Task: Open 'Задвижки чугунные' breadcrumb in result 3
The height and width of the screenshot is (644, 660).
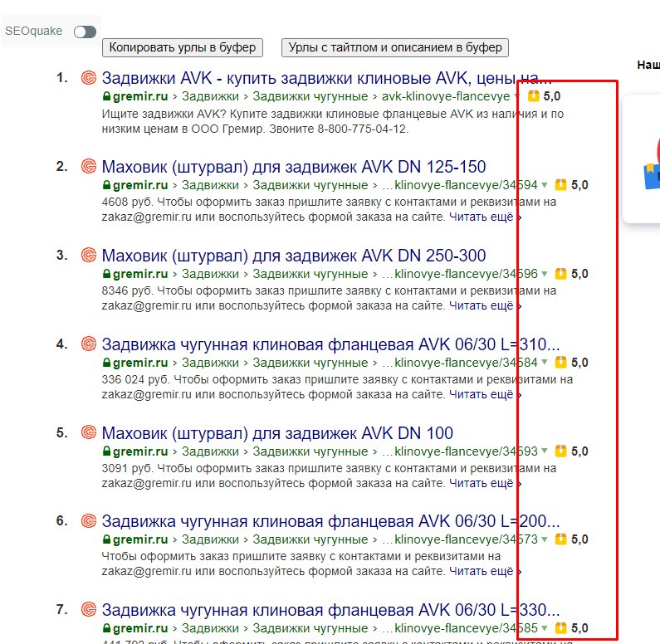Action: 310,274
